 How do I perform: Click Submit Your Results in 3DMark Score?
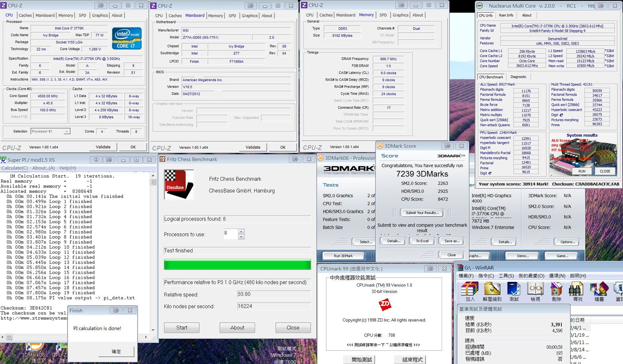pos(422,213)
